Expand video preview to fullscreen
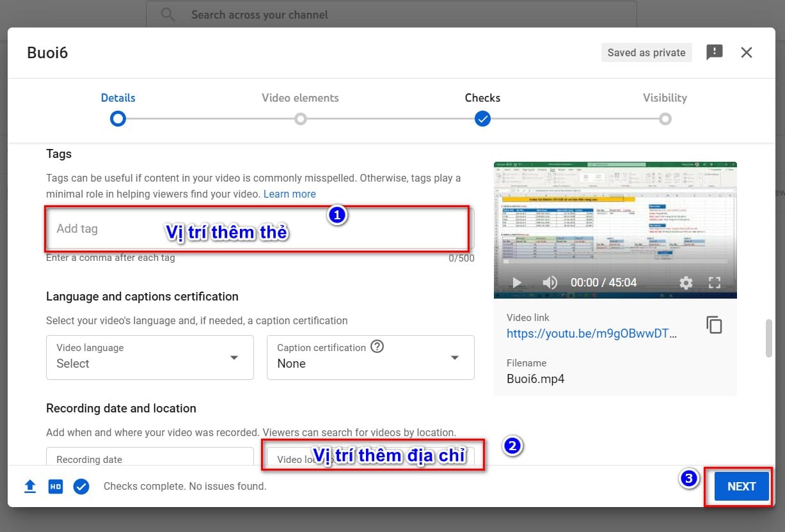Viewport: 785px width, 532px height. click(715, 283)
